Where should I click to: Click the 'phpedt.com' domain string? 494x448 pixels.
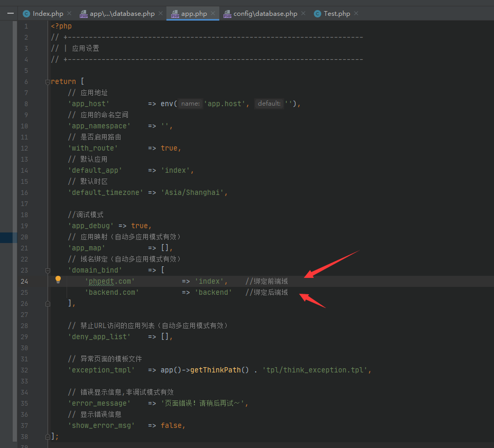pyautogui.click(x=110, y=282)
